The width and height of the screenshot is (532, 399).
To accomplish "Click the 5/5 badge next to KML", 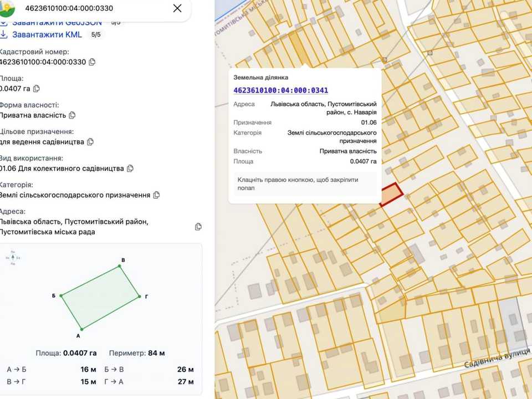I will [x=96, y=34].
